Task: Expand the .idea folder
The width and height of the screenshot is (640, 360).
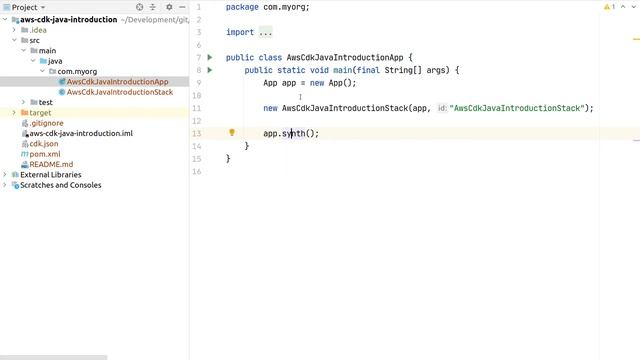Action: coord(14,30)
